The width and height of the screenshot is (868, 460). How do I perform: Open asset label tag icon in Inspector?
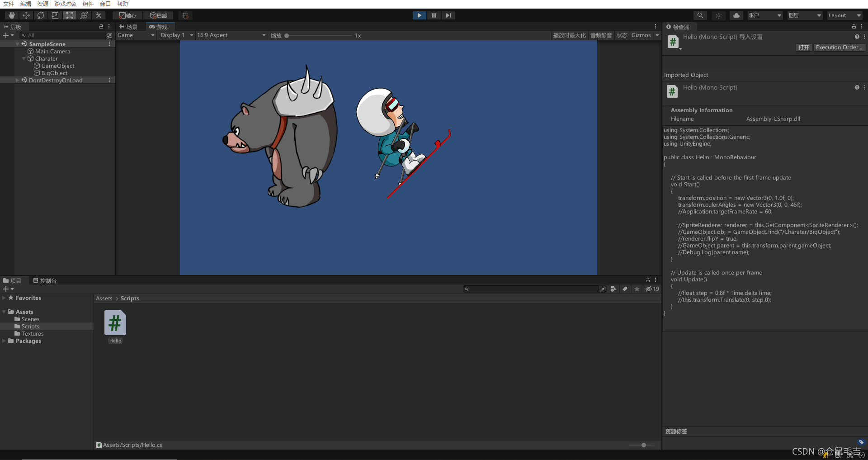click(x=861, y=442)
